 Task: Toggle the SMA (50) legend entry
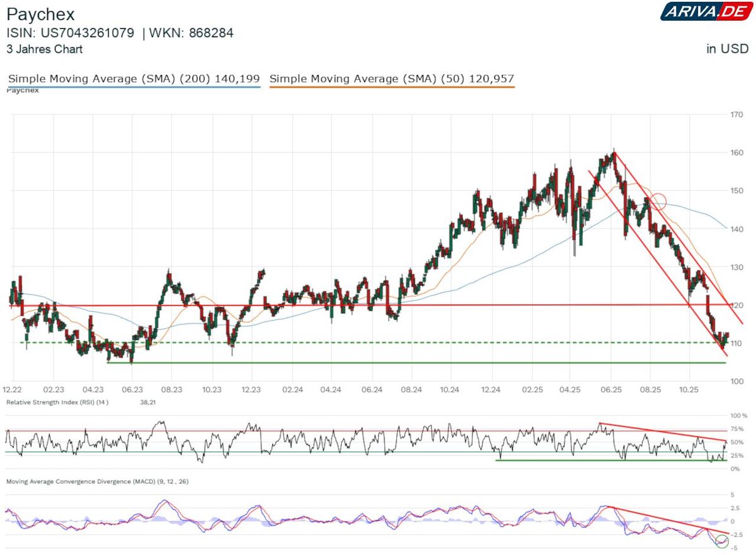391,79
